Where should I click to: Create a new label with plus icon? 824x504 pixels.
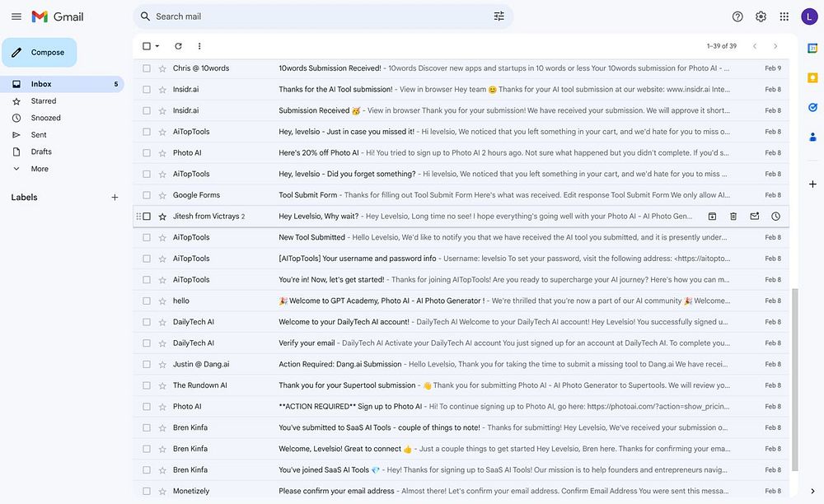coord(115,198)
